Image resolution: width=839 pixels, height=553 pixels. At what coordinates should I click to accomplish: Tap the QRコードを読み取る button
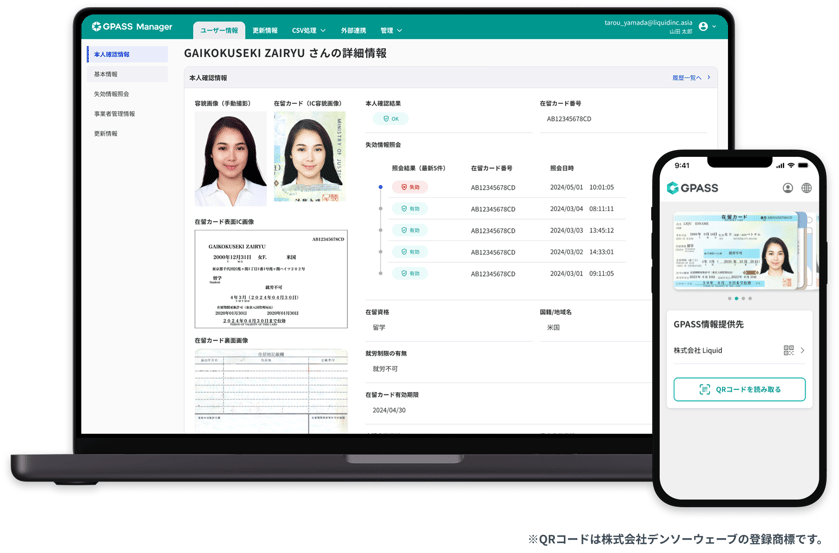[x=739, y=389]
